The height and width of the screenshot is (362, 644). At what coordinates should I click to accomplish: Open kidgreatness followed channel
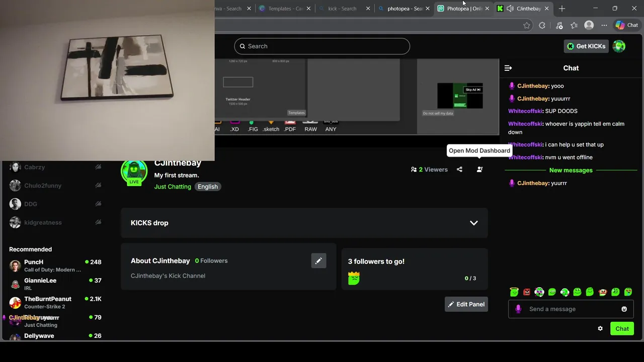(x=43, y=222)
